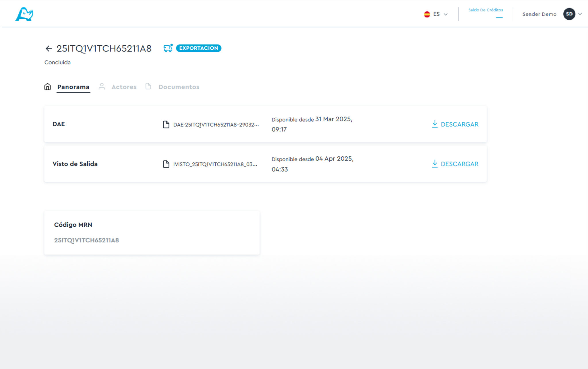Image resolution: width=588 pixels, height=369 pixels.
Task: Download the Visto de Salida document
Action: (455, 164)
